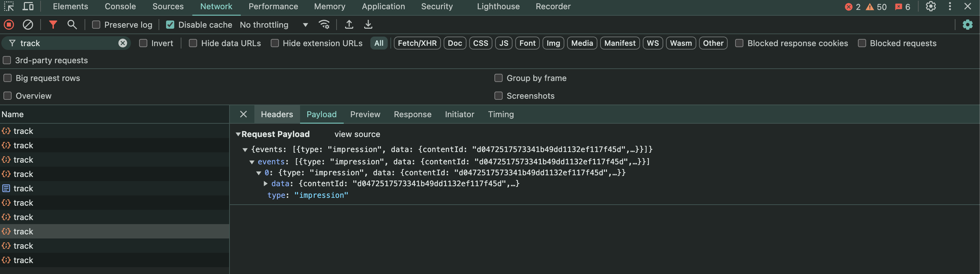Open the No throttling dropdown

(273, 25)
